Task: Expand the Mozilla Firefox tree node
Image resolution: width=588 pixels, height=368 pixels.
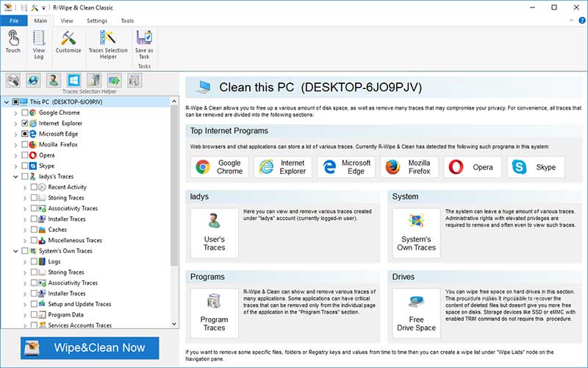Action: [15, 145]
